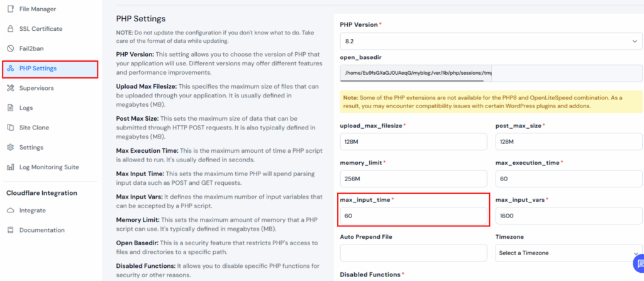Click the open_basedir horizontal scrollbar
Viewport: 644px width, 281px height.
(412, 79)
